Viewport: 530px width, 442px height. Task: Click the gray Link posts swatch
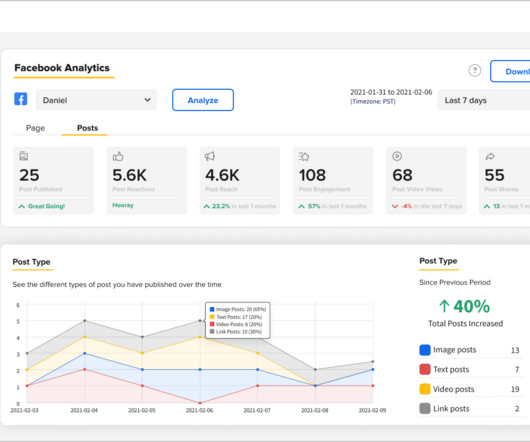point(425,409)
